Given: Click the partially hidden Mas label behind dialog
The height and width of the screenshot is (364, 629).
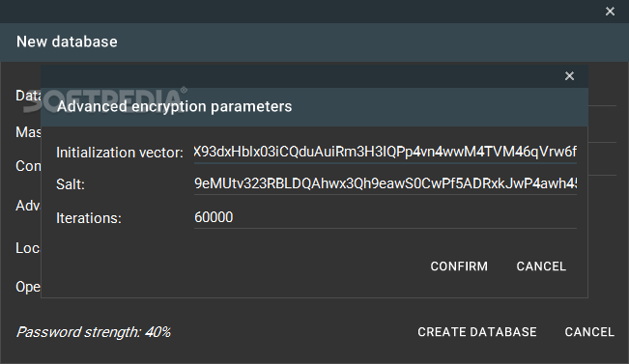Looking at the screenshot, I should click(28, 132).
